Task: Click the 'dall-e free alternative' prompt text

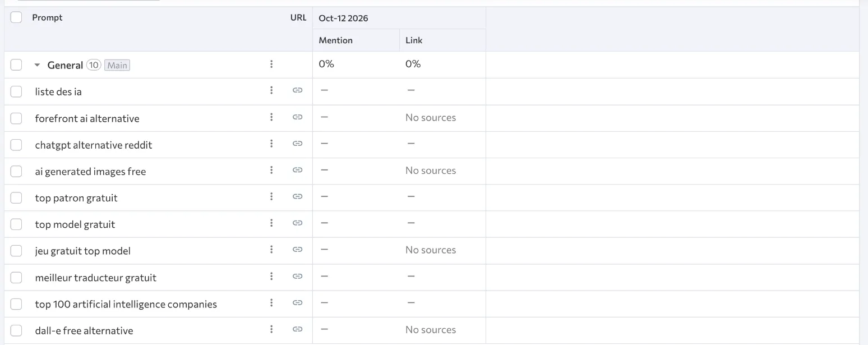Action: (84, 330)
